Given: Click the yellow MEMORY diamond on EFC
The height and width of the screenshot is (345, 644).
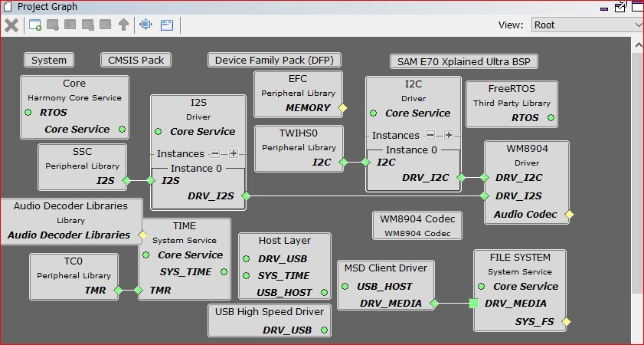Looking at the screenshot, I should (x=342, y=108).
